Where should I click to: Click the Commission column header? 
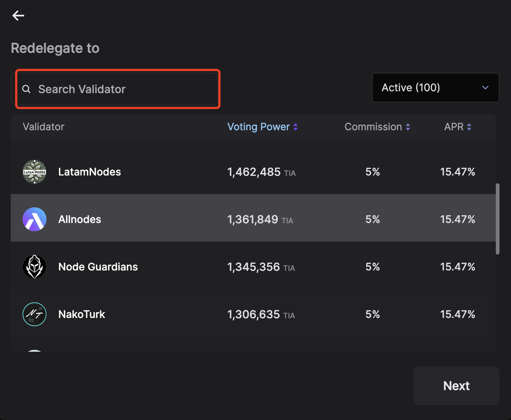coord(373,127)
